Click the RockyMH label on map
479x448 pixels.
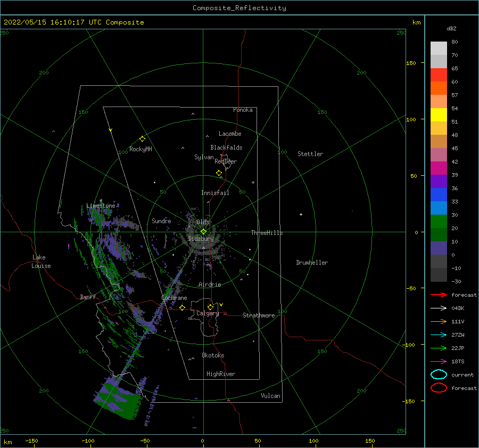[141, 149]
